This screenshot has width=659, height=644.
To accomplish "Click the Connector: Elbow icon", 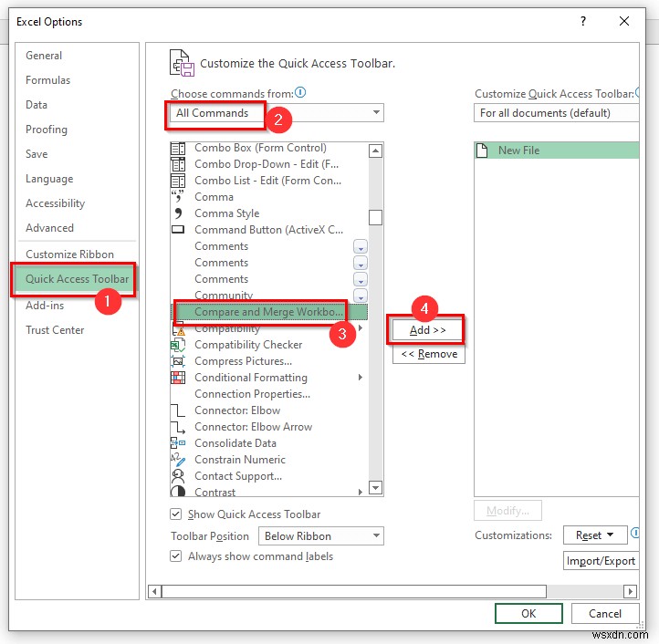I will click(x=178, y=410).
